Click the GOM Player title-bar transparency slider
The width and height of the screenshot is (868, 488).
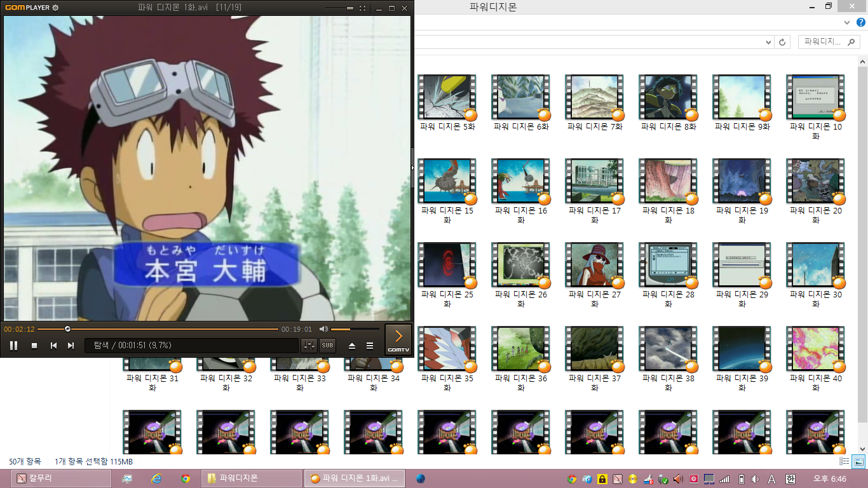[339, 8]
